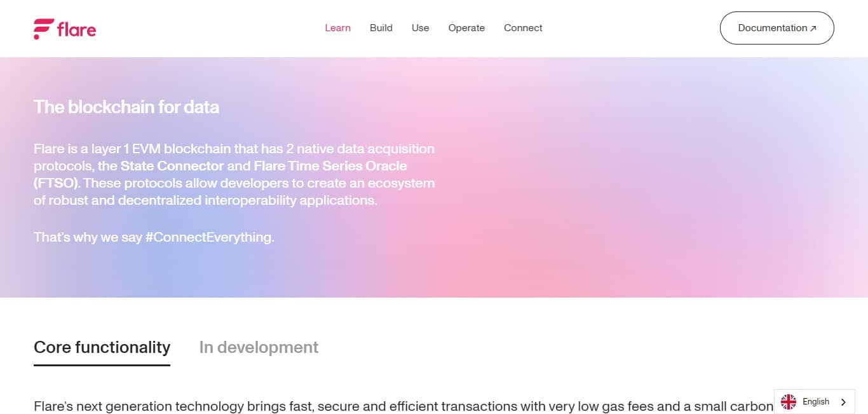Click the UK flag icon in the language selector

(788, 401)
